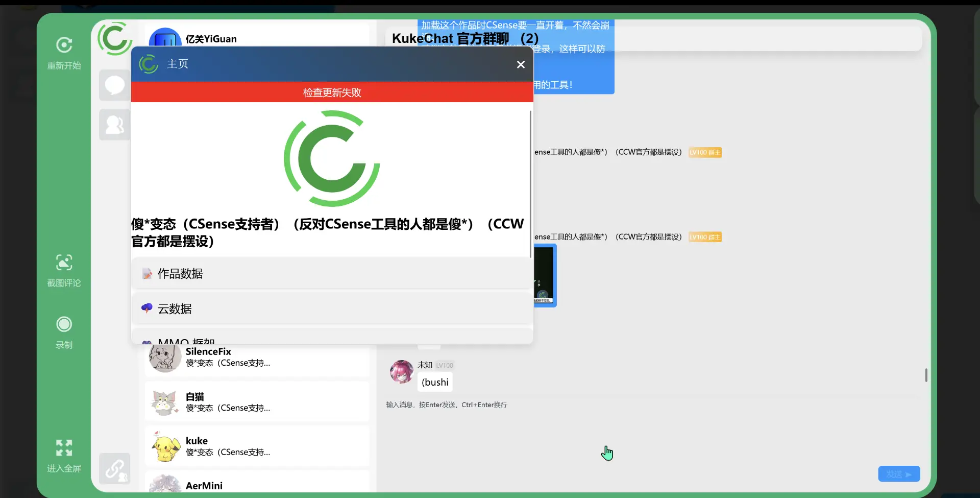Click the KukeChat 官方群聊 title
Image resolution: width=980 pixels, height=498 pixels.
(465, 38)
